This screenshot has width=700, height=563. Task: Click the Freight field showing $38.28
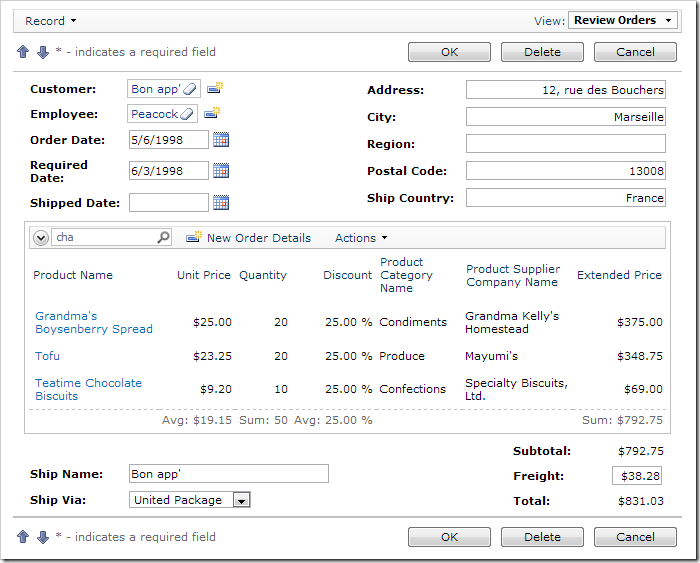tap(637, 476)
